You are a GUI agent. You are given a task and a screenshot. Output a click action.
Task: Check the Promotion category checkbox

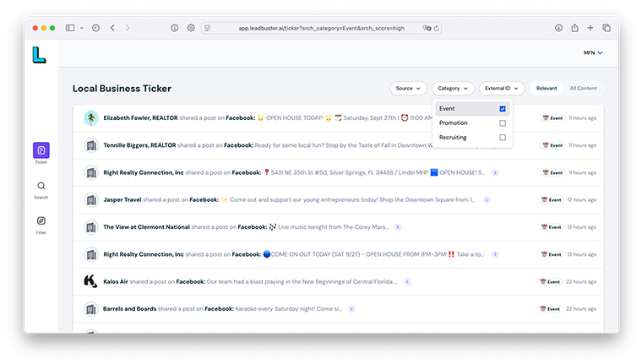[503, 122]
